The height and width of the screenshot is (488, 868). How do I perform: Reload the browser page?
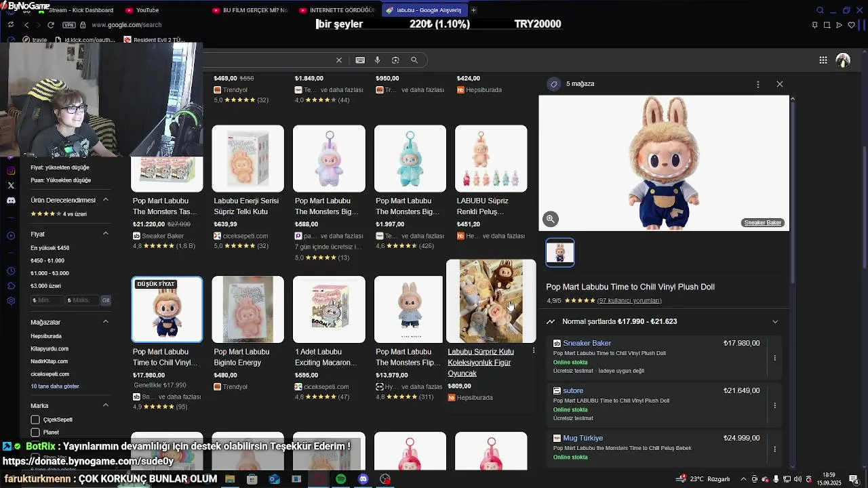tap(50, 25)
